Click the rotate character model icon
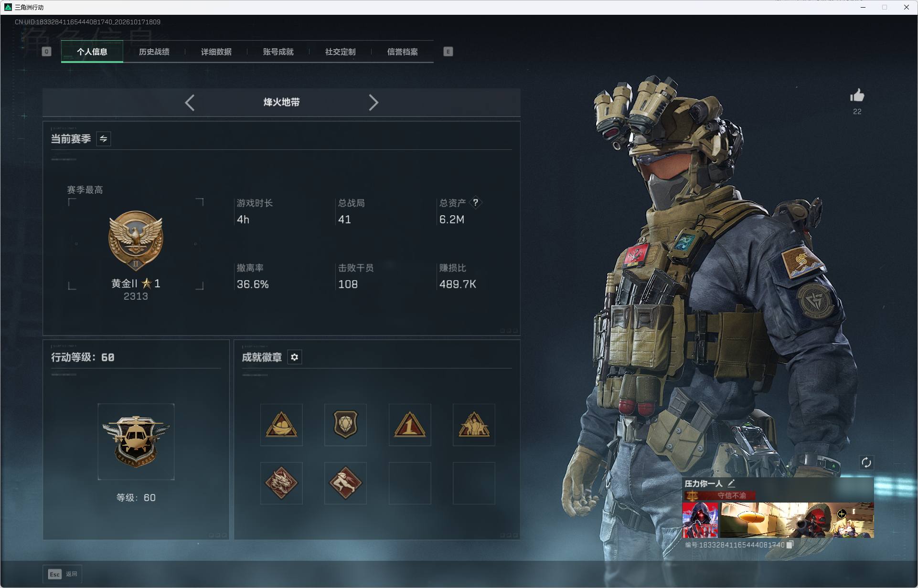 (866, 462)
